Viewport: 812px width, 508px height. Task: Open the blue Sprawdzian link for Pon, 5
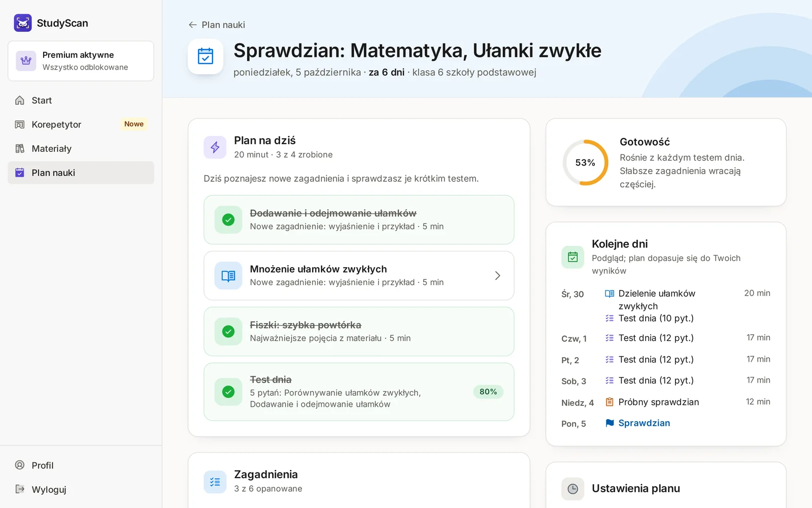[644, 423]
